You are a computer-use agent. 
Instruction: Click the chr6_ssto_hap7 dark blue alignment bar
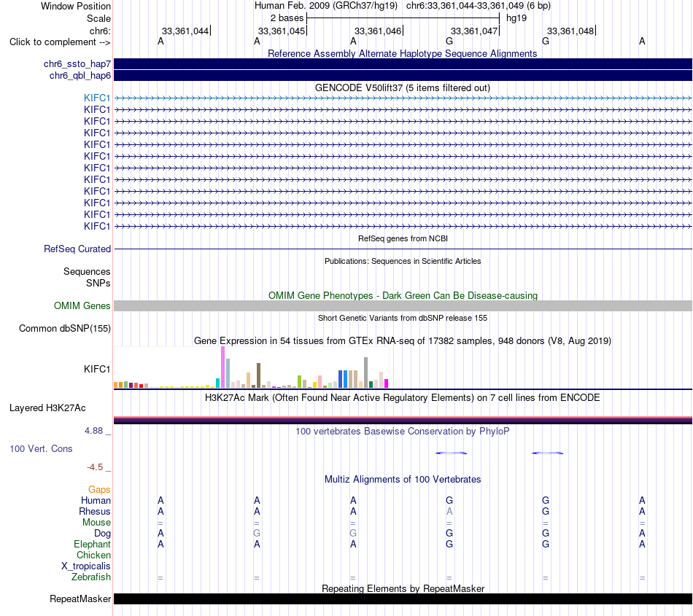[403, 64]
